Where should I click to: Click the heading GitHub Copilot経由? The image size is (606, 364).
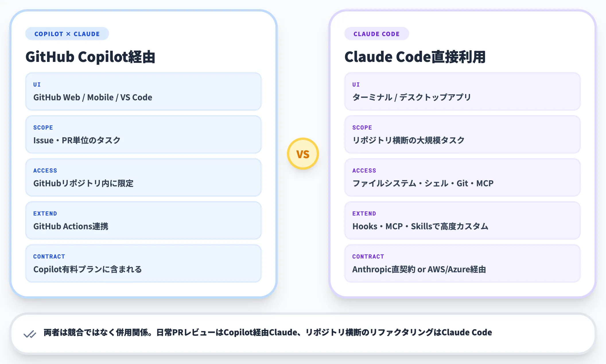pyautogui.click(x=90, y=57)
